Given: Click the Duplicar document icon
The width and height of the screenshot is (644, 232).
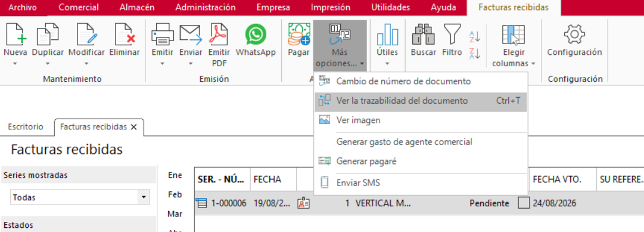Looking at the screenshot, I should (x=48, y=34).
